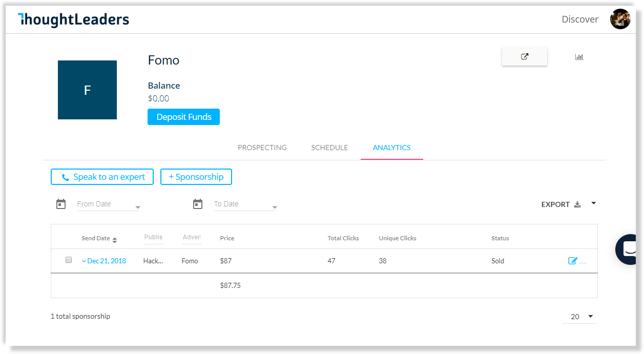Click the Deposit Funds button
Image resolution: width=644 pixels, height=354 pixels.
pos(183,117)
